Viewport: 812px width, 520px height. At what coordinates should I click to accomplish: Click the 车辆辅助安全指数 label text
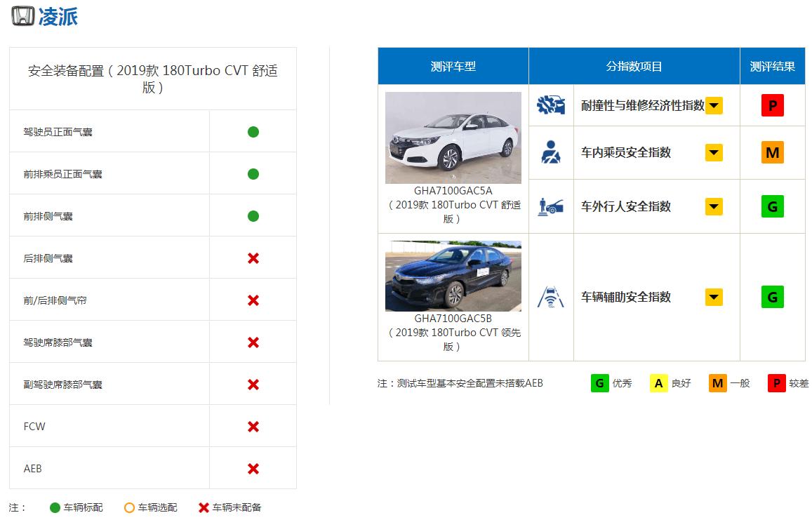[x=626, y=297]
